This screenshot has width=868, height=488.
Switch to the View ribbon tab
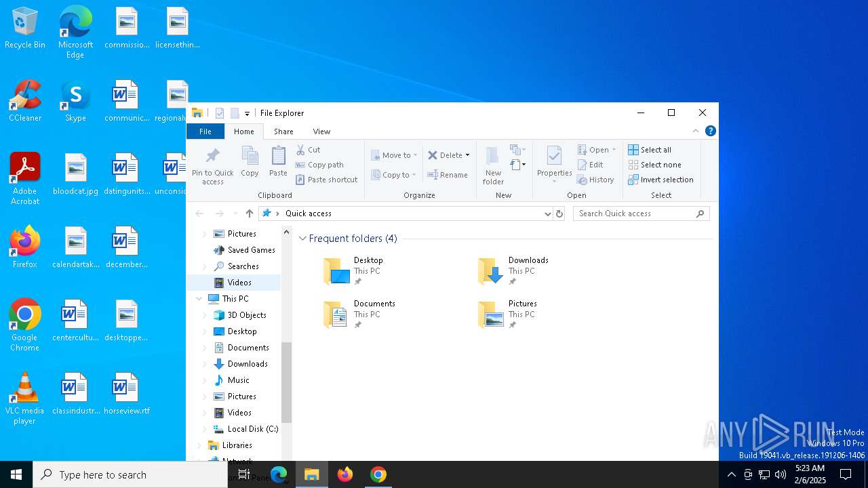(321, 131)
